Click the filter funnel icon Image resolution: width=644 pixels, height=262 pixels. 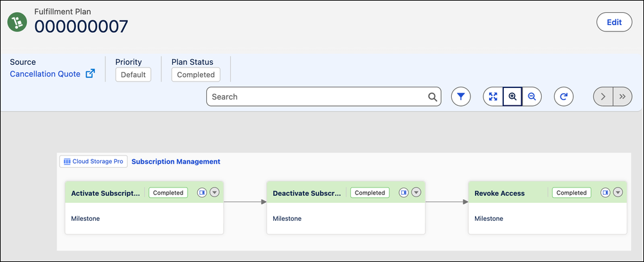(x=461, y=96)
